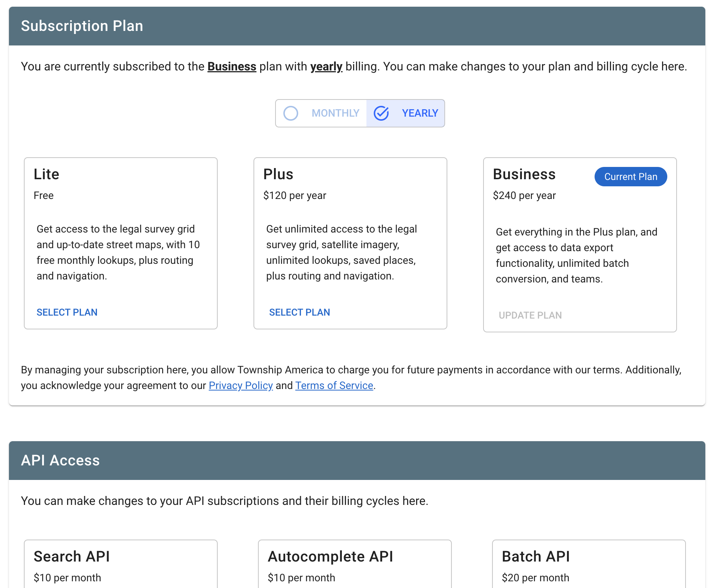Select the Plus plan
The image size is (715, 588).
[x=300, y=312]
